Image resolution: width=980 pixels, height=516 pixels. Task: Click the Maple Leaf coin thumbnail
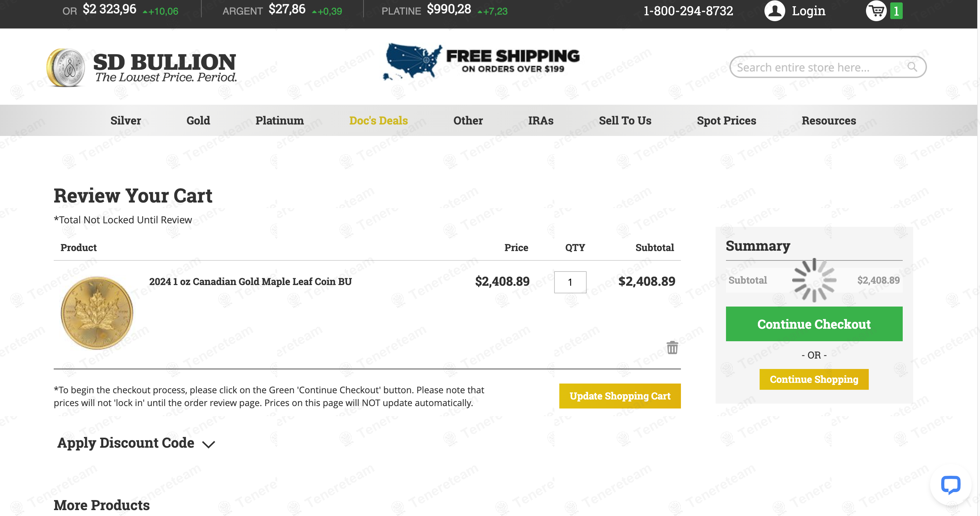pyautogui.click(x=97, y=313)
